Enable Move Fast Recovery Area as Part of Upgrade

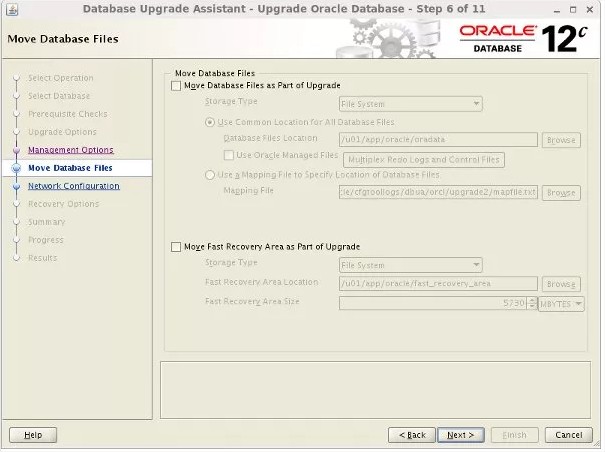(176, 247)
